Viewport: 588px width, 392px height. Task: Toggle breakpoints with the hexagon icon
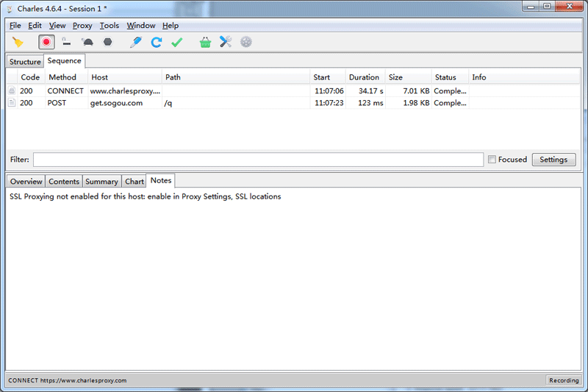coord(107,43)
